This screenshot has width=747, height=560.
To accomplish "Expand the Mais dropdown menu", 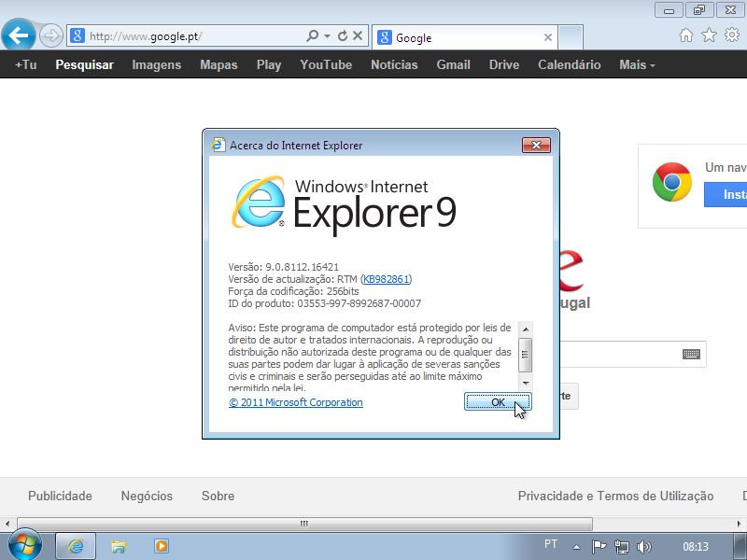I will click(637, 64).
